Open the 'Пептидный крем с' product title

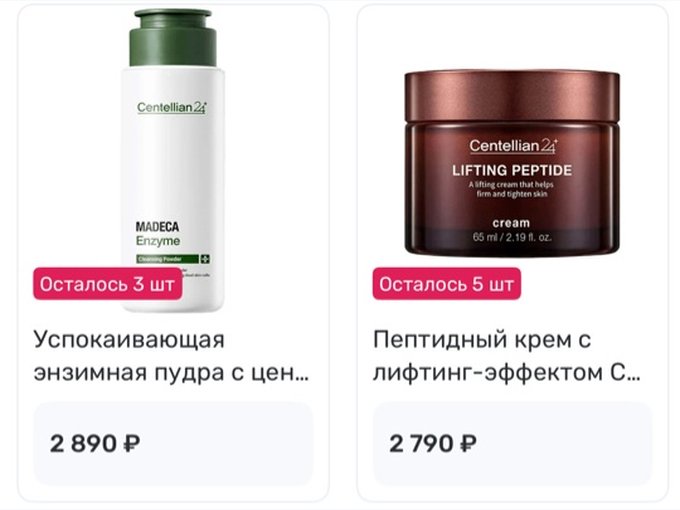click(482, 340)
